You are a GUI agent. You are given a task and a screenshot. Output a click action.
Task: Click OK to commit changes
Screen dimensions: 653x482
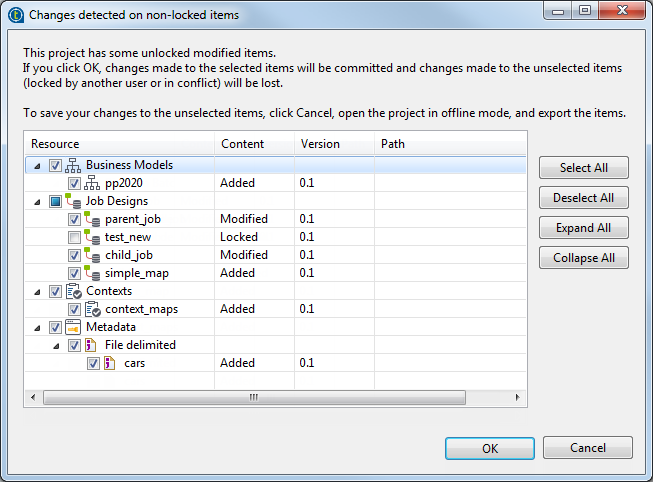click(490, 448)
